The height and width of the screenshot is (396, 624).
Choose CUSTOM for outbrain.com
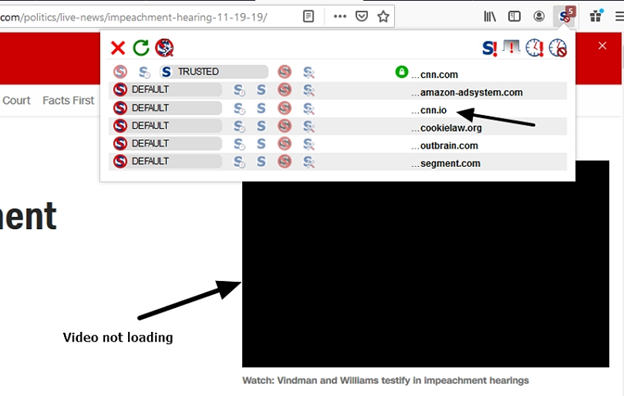pyautogui.click(x=309, y=144)
